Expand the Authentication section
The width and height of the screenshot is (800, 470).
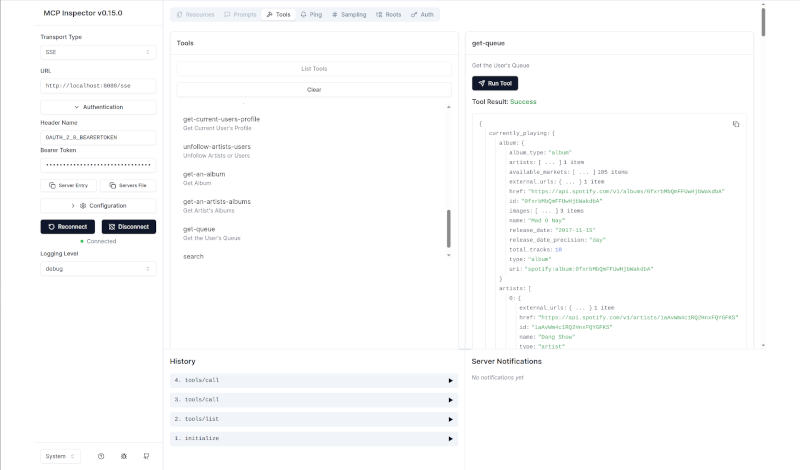pyautogui.click(x=98, y=107)
